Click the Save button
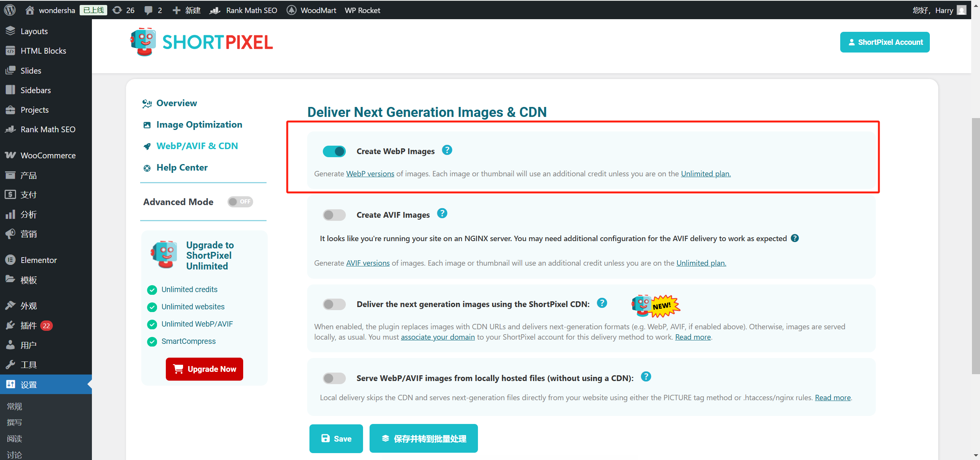The height and width of the screenshot is (460, 980). coord(336,439)
